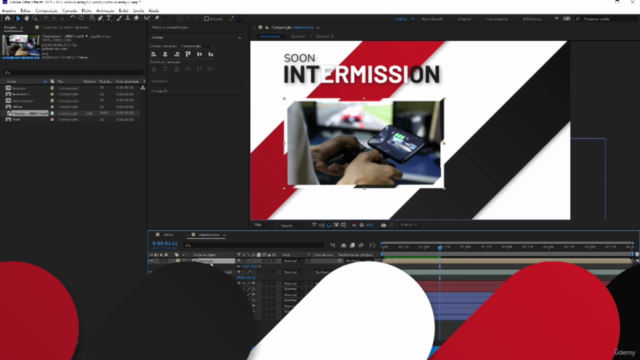
Task: Open the Camada menu
Action: 69,11
